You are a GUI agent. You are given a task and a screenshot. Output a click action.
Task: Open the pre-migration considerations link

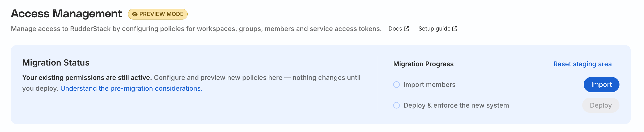pyautogui.click(x=131, y=88)
